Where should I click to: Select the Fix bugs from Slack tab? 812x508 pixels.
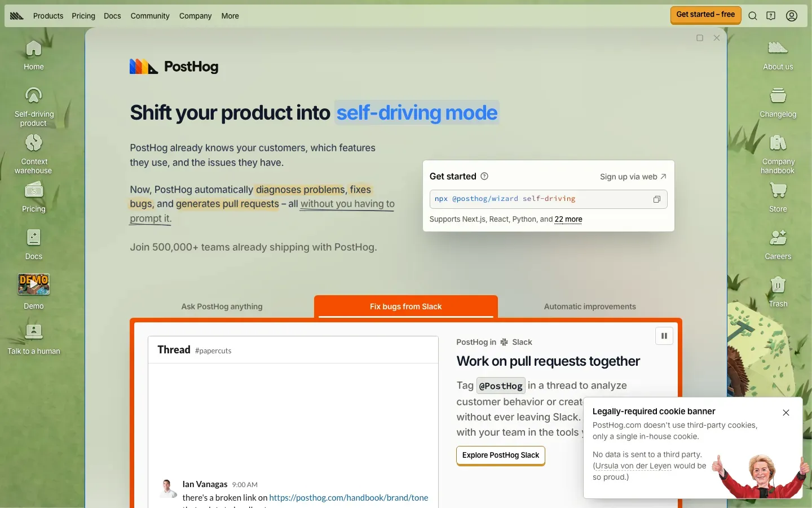pos(406,306)
